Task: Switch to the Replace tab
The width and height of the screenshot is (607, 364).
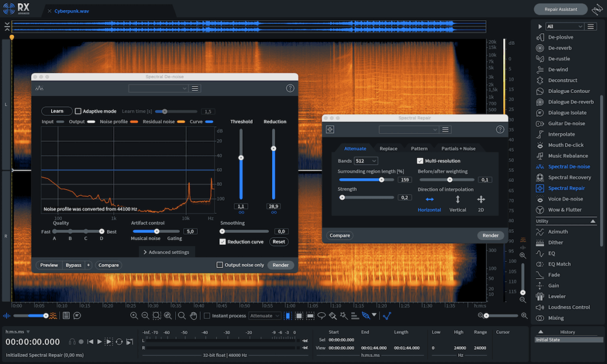Action: (x=388, y=148)
